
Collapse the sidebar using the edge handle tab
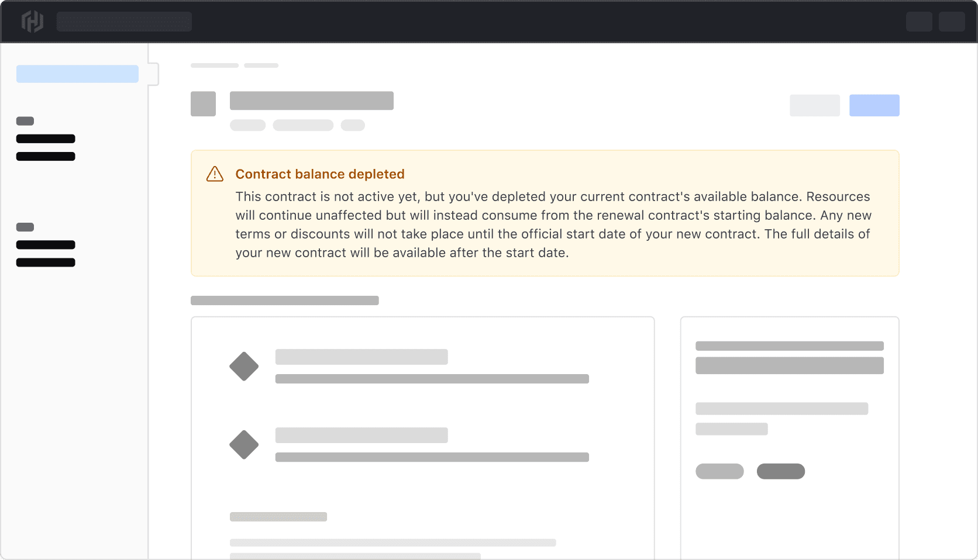point(153,74)
